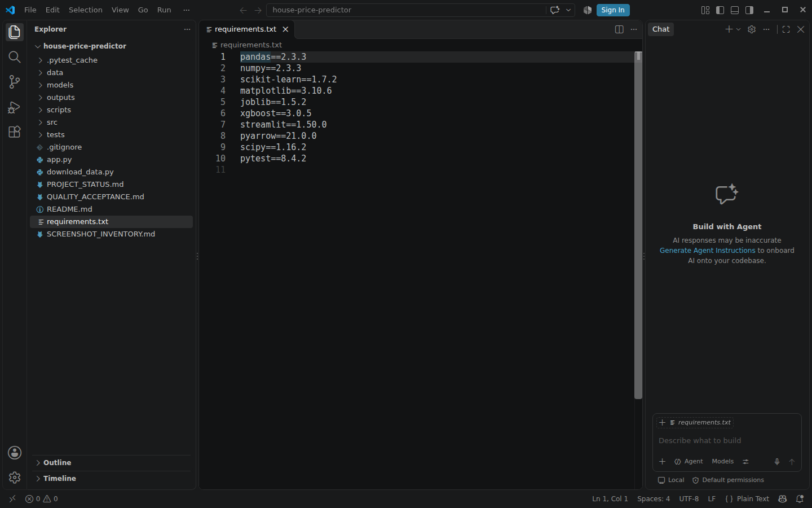
Task: Open app.py from the explorer
Action: (111, 160)
